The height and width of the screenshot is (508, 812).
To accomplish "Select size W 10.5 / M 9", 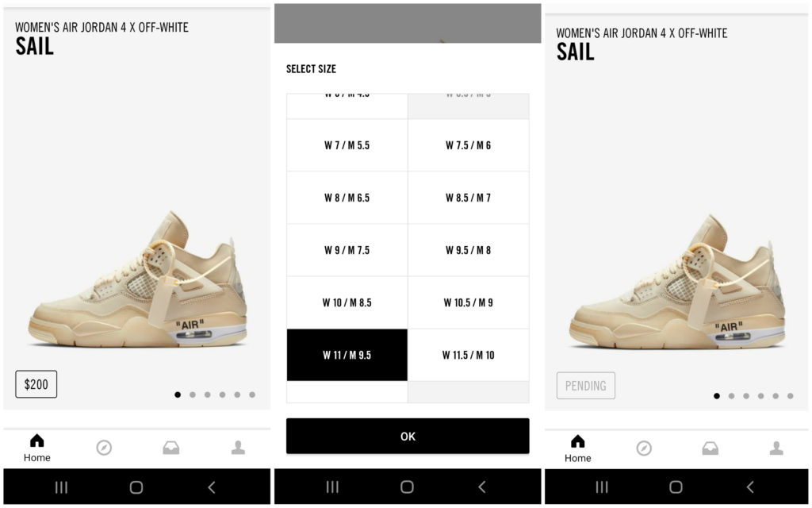I will (468, 302).
